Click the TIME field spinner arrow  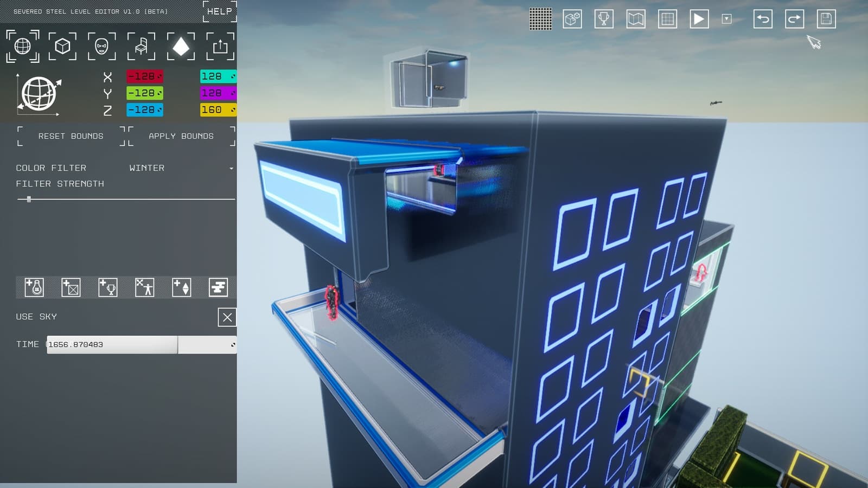coord(233,345)
